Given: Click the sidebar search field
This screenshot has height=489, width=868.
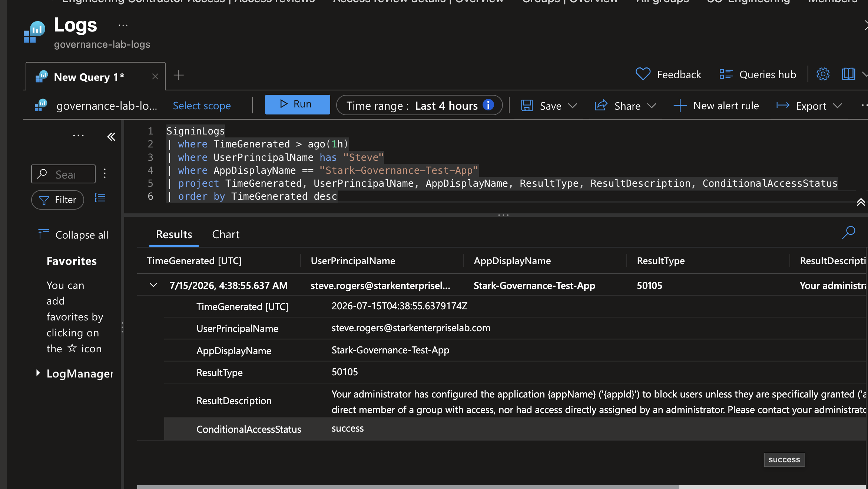Looking at the screenshot, I should coord(63,174).
